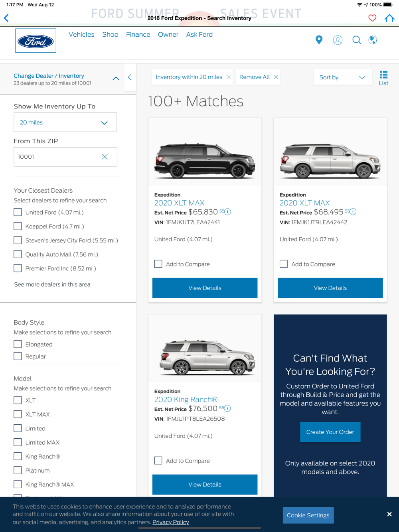Check the United Ford dealer checkbox

(x=18, y=212)
